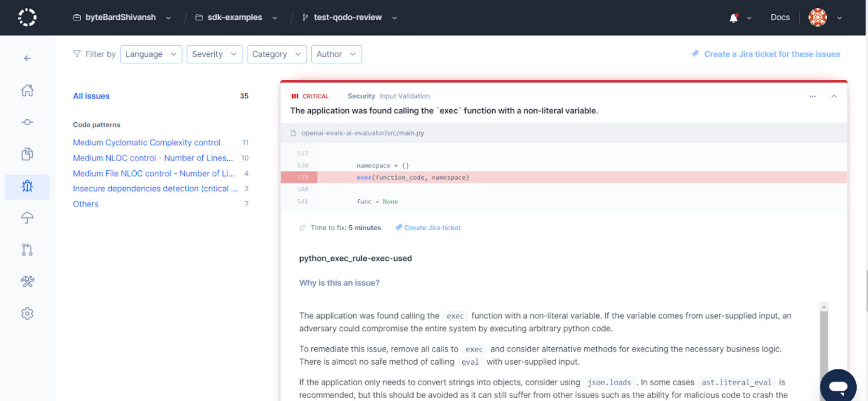
Task: Open the Docs menu item
Action: coord(780,17)
